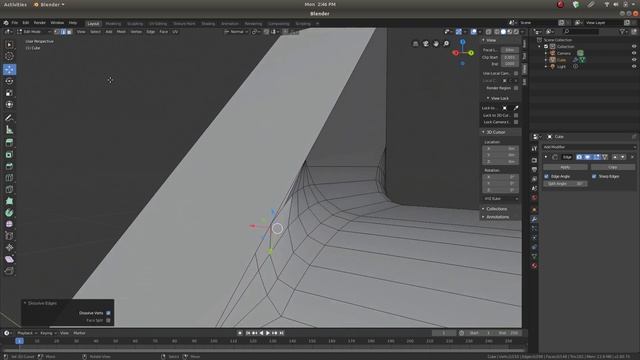The width and height of the screenshot is (640, 360).
Task: Click the modifier Copy button
Action: (x=613, y=167)
